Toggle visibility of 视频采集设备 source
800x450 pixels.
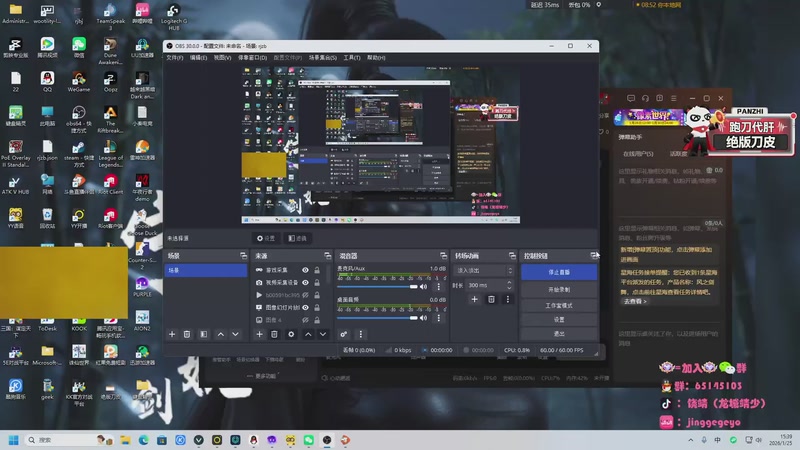tap(305, 282)
